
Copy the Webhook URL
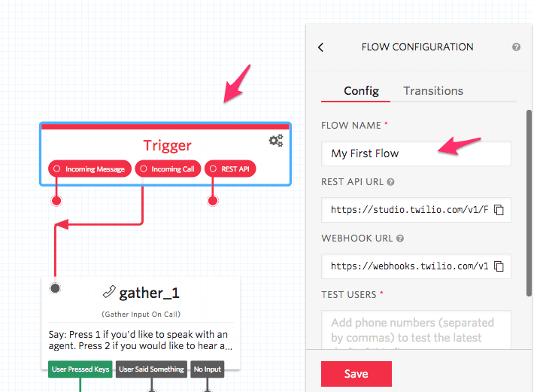tap(498, 266)
